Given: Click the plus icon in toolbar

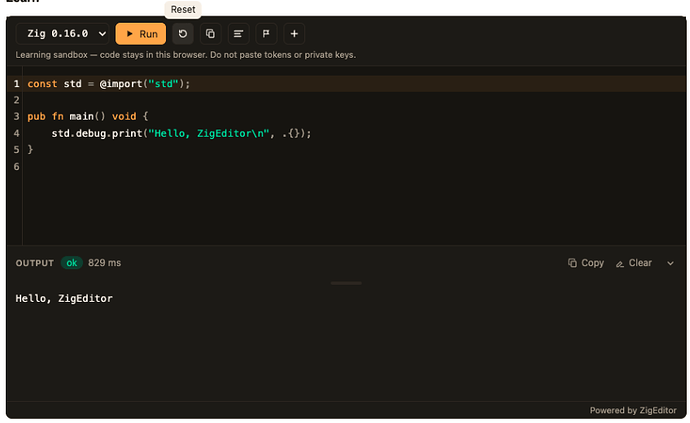Looking at the screenshot, I should pyautogui.click(x=294, y=34).
